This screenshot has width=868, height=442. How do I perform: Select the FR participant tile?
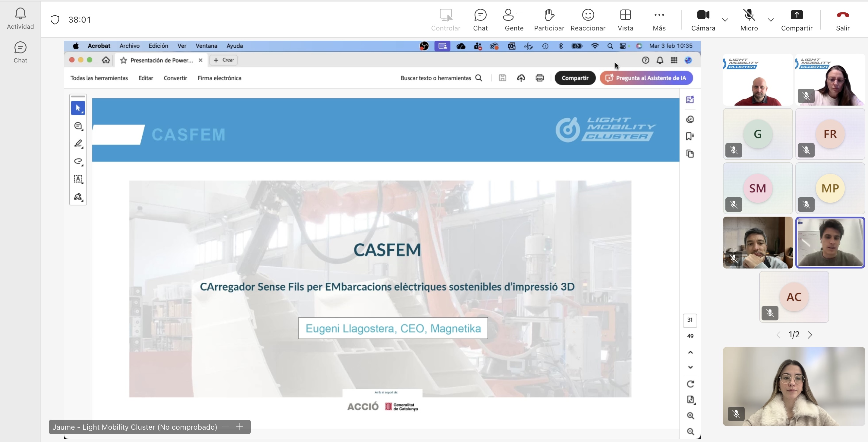pyautogui.click(x=830, y=134)
